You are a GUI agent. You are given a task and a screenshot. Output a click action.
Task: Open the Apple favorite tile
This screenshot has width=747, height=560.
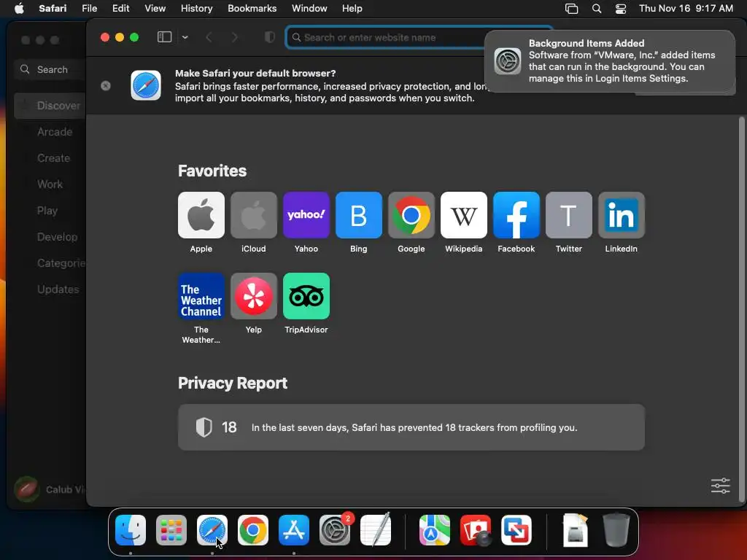(x=201, y=215)
